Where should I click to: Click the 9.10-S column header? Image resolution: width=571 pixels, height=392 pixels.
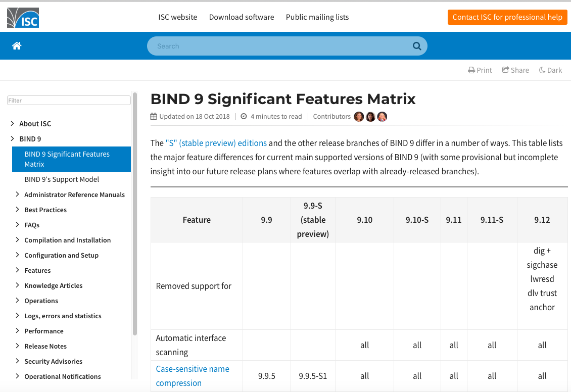(x=417, y=220)
